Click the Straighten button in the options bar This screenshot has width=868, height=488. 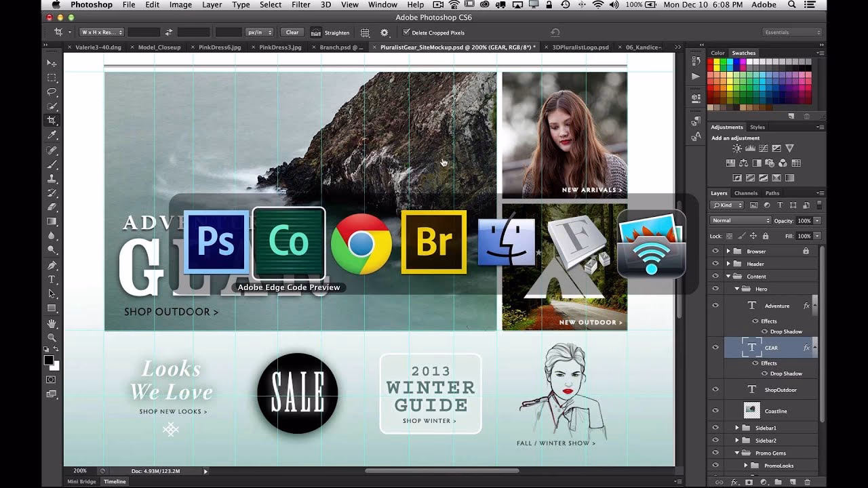331,32
